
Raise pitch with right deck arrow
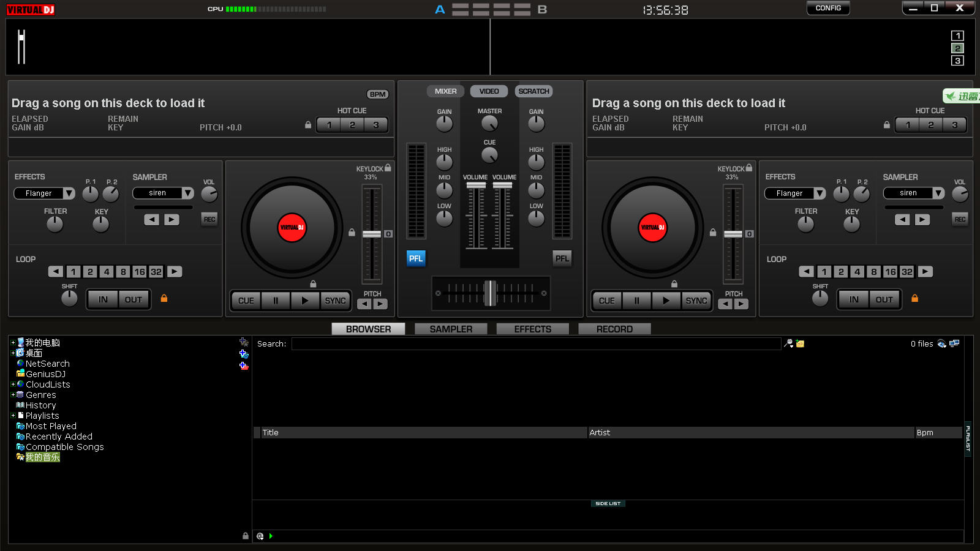coord(741,304)
